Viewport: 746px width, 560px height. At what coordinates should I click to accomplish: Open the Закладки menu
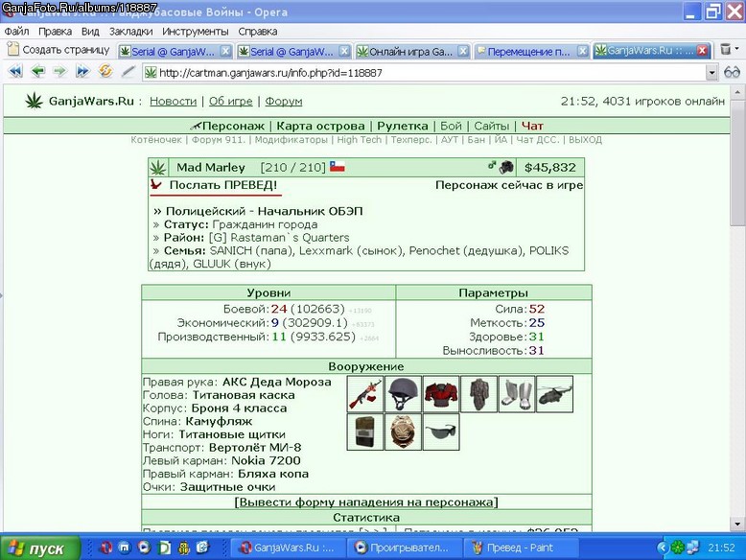(130, 32)
